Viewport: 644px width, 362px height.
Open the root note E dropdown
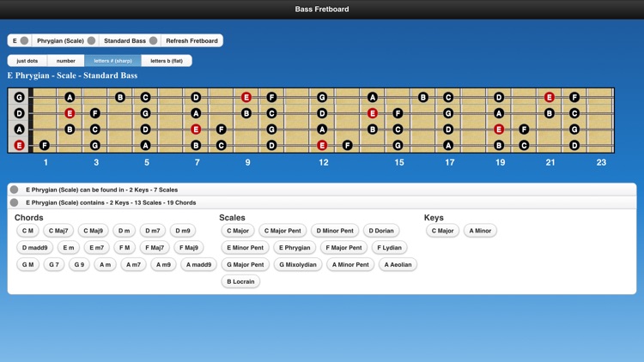click(20, 40)
